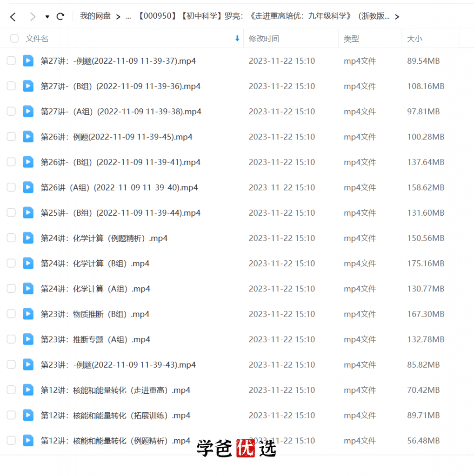Tick the select-all checkbox beside 文件名
Screen dimensions: 474x476
click(14, 39)
